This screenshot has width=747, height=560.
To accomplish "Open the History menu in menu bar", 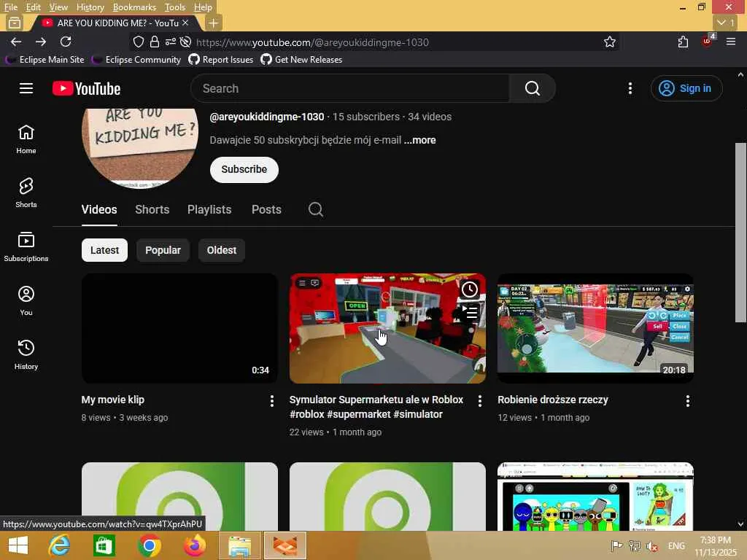I will click(x=90, y=7).
